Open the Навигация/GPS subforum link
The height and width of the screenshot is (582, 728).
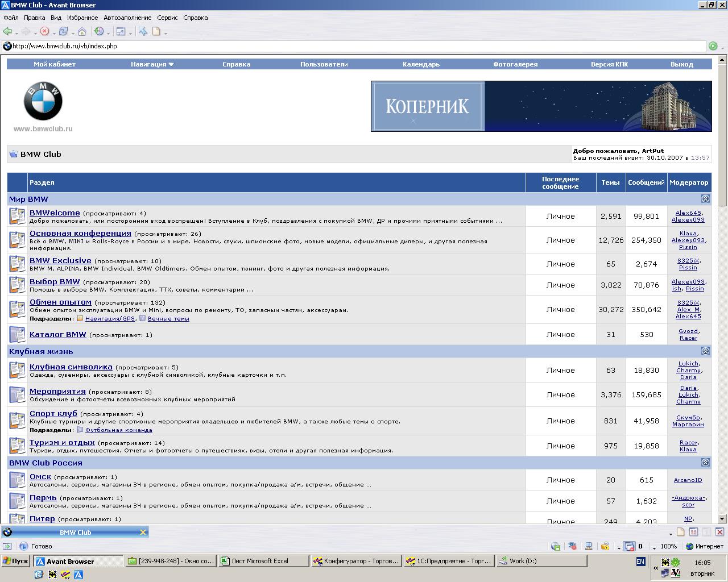(110, 318)
